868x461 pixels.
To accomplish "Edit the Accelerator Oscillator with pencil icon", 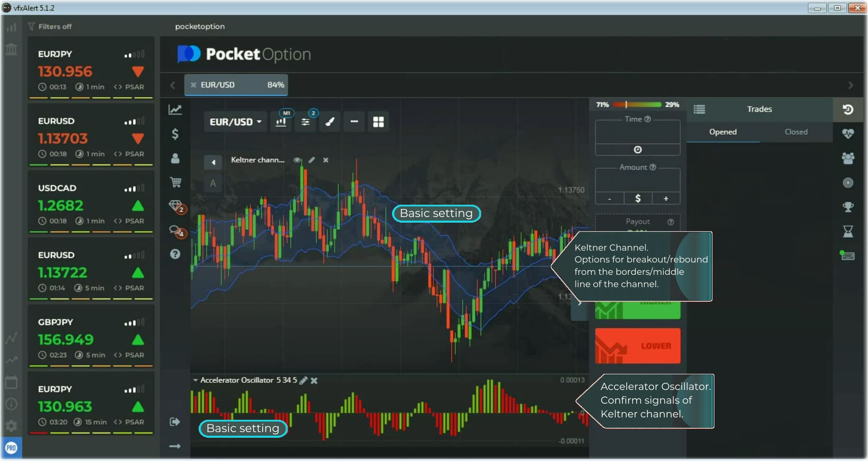I will [x=303, y=380].
